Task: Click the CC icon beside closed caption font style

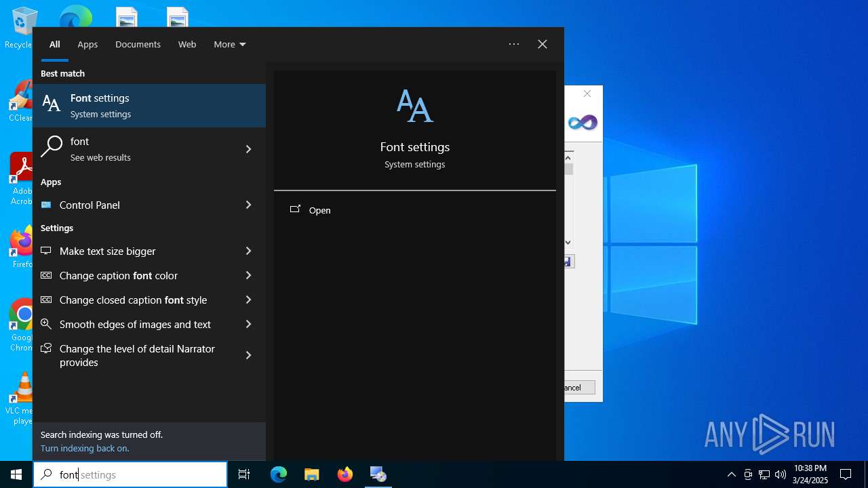Action: (x=46, y=300)
